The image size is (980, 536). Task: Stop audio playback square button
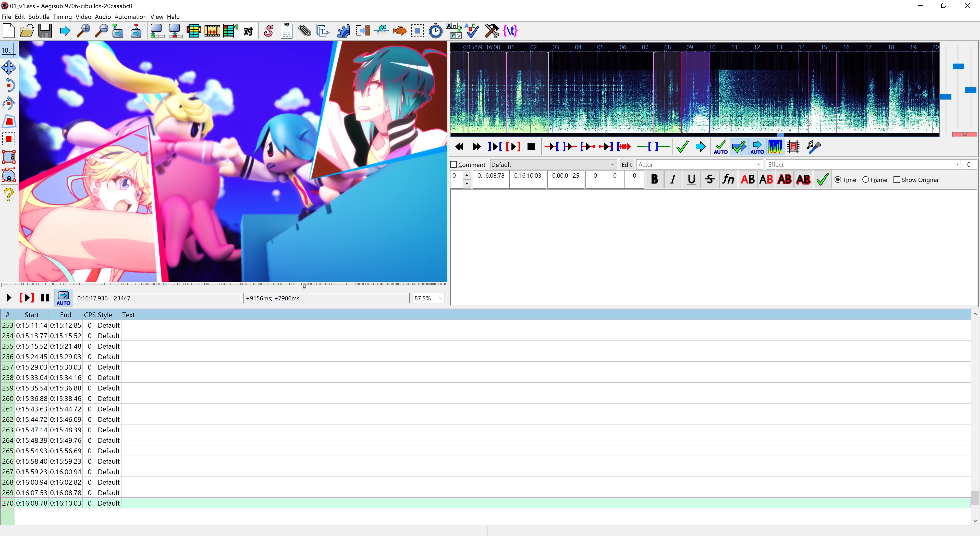(x=531, y=147)
